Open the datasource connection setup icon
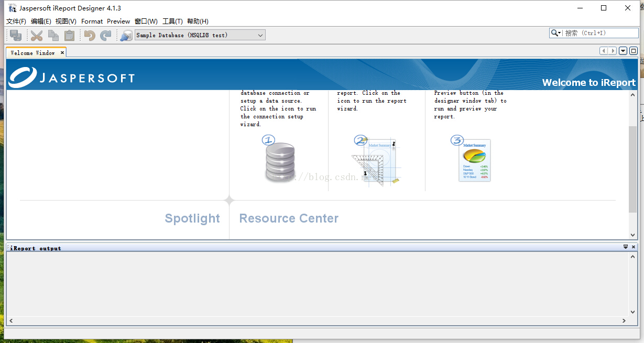 [x=126, y=35]
